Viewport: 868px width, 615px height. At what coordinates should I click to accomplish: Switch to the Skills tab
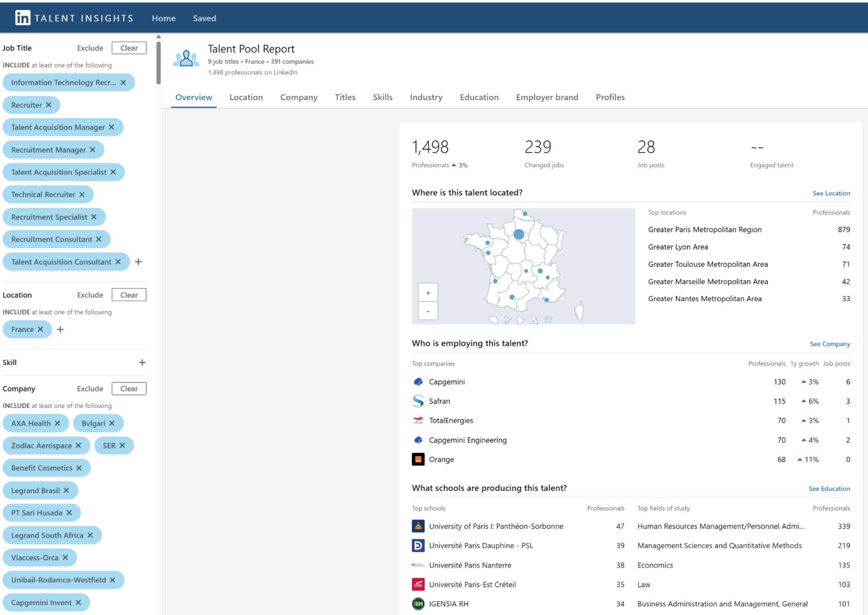click(382, 97)
